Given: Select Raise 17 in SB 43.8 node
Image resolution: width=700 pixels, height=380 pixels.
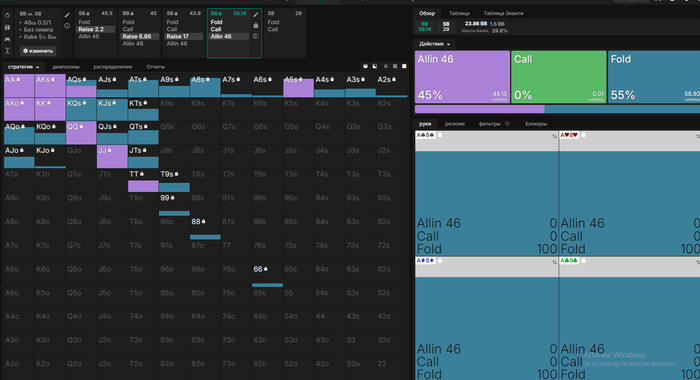Looking at the screenshot, I should [x=184, y=37].
